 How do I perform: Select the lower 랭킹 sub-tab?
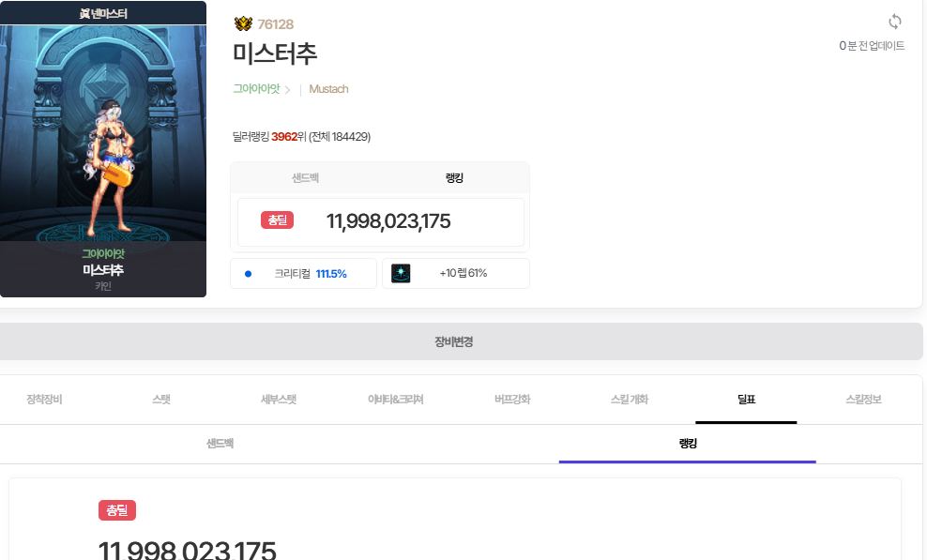pos(688,444)
